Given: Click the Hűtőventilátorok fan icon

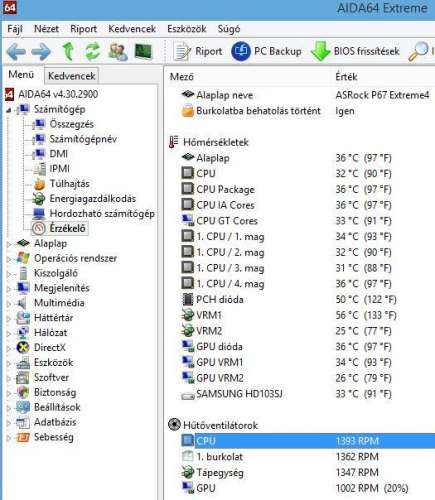Looking at the screenshot, I should pos(174,425).
